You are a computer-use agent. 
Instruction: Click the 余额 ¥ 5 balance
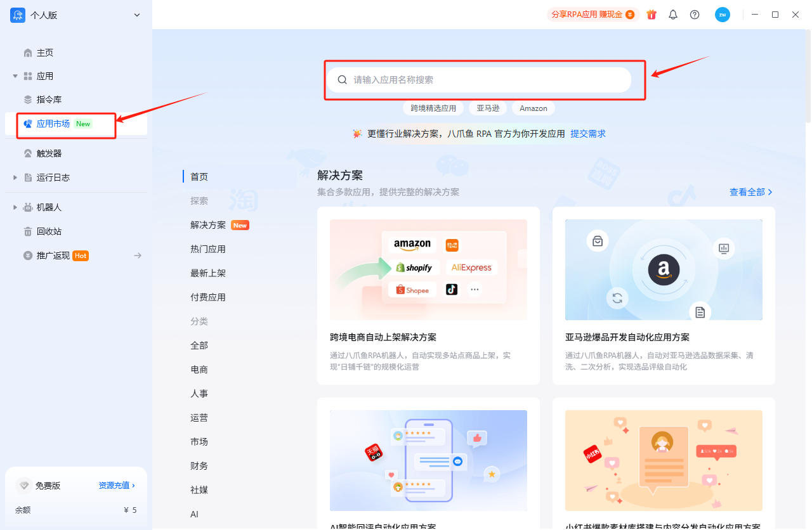click(x=76, y=510)
